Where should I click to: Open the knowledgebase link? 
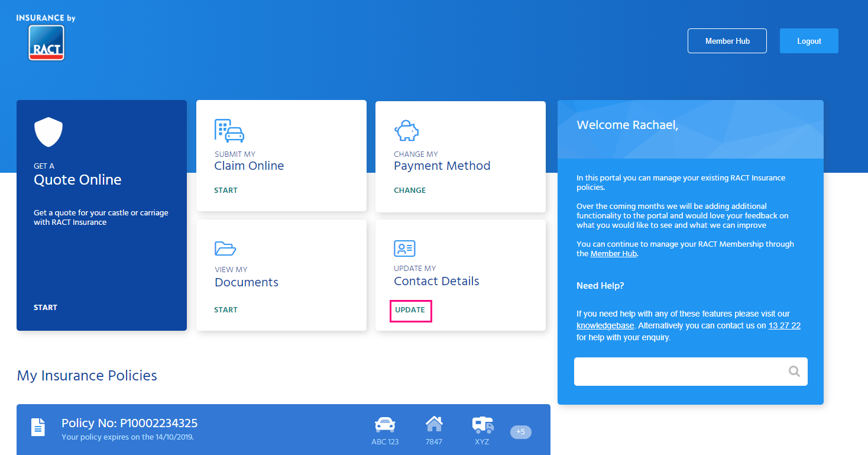coord(605,326)
